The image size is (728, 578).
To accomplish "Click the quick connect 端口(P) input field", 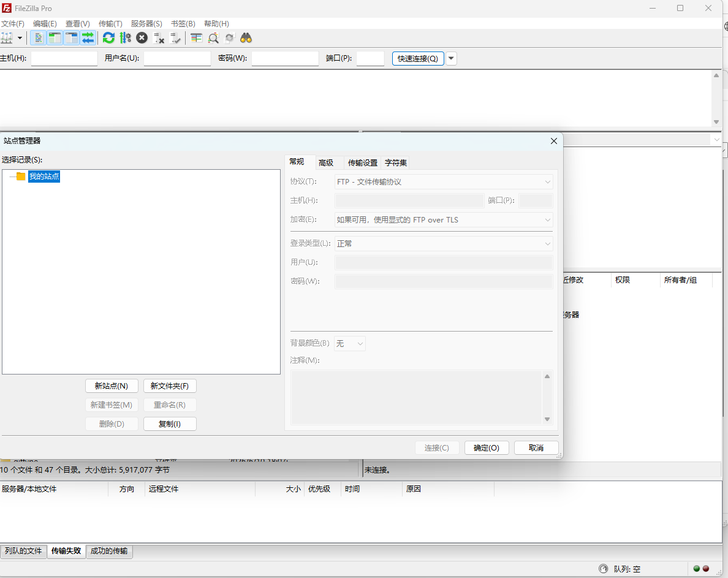I will 370,58.
